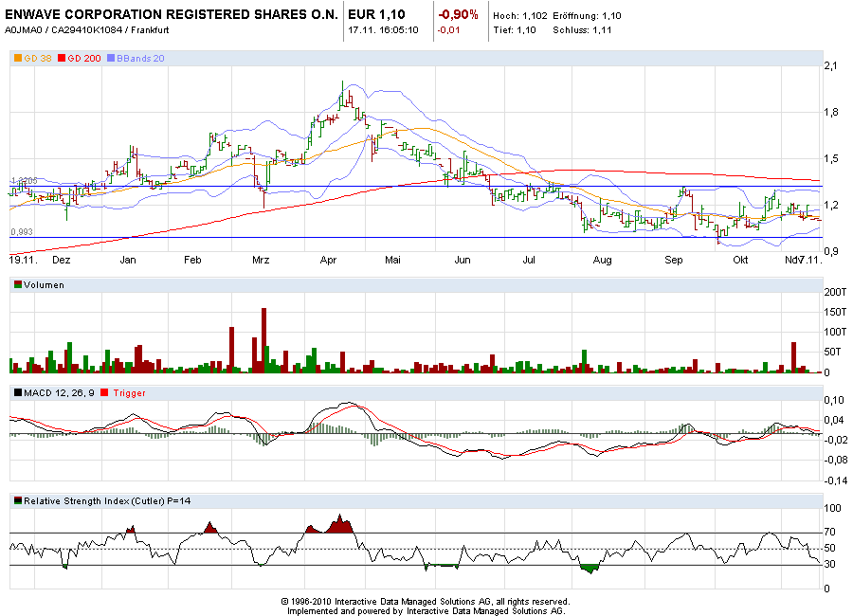Viewport: 853px width, 616px height.
Task: Click the Relative Strength Index (Cutler) P=14 label
Action: [107, 500]
